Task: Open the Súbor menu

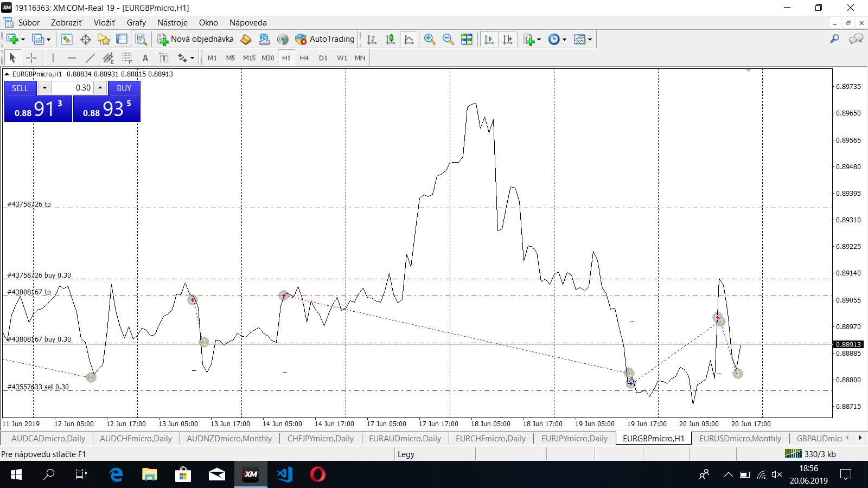Action: click(29, 23)
